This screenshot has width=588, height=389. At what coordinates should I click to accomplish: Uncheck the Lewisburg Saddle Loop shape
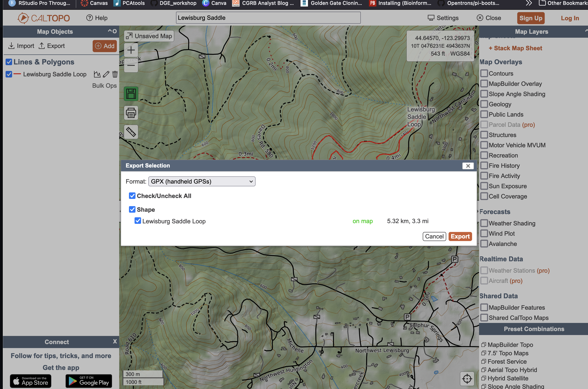[x=139, y=221]
